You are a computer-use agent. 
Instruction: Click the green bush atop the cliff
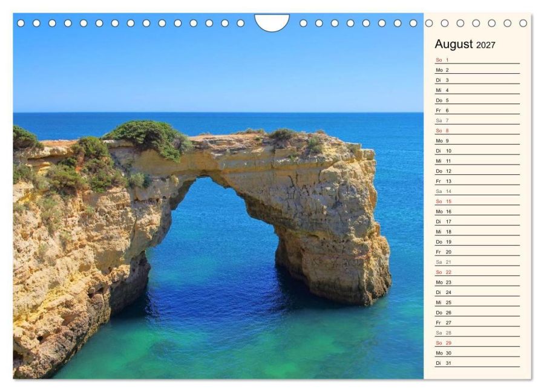148,137
